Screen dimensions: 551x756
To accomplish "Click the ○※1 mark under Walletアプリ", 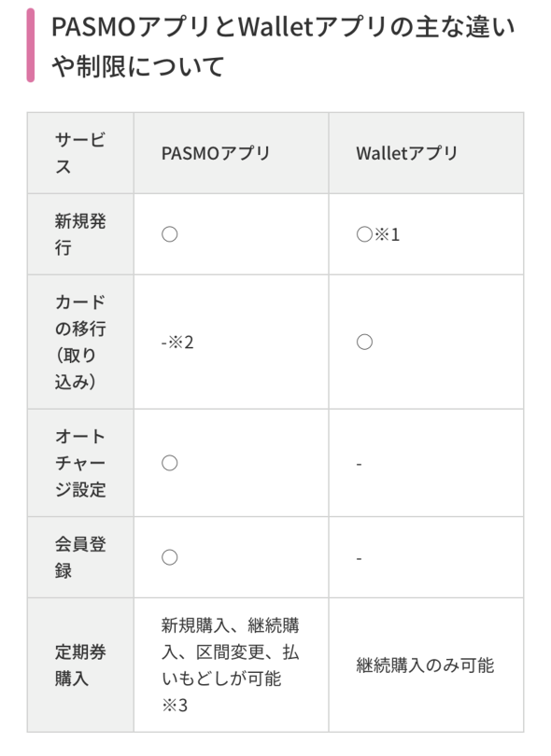I will (378, 234).
